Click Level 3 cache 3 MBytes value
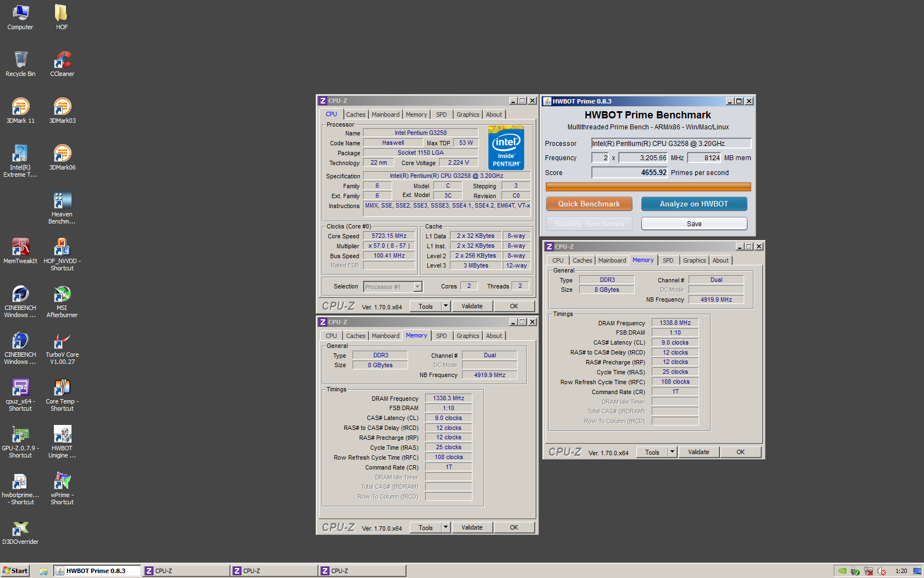This screenshot has width=924, height=578. coord(476,265)
